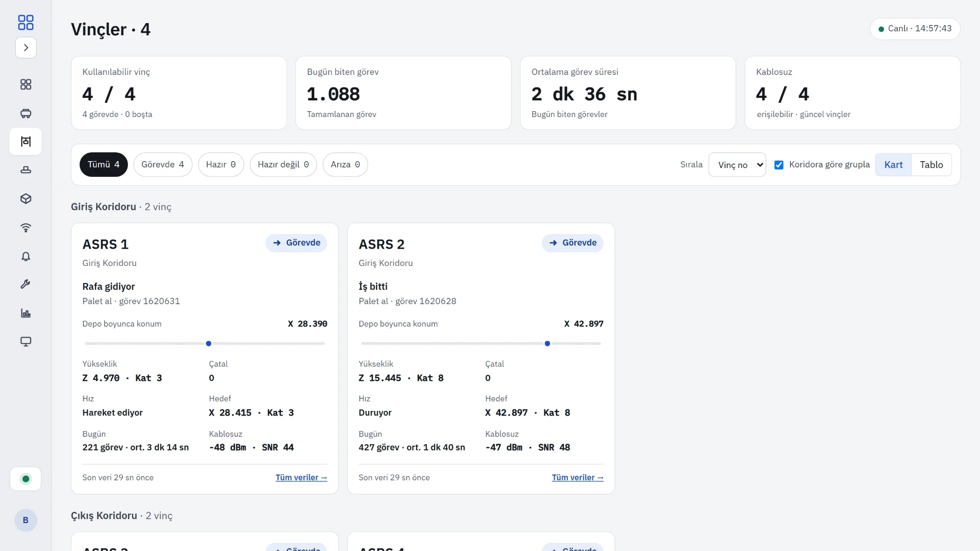This screenshot has width=980, height=551.
Task: Uncheck Koridora göre grupla checkbox
Action: (779, 165)
